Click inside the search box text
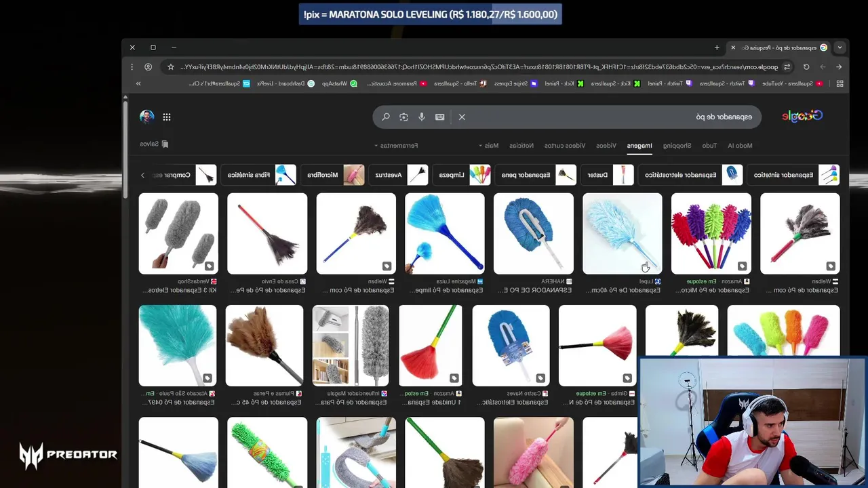The image size is (868, 488). pyautogui.click(x=724, y=117)
